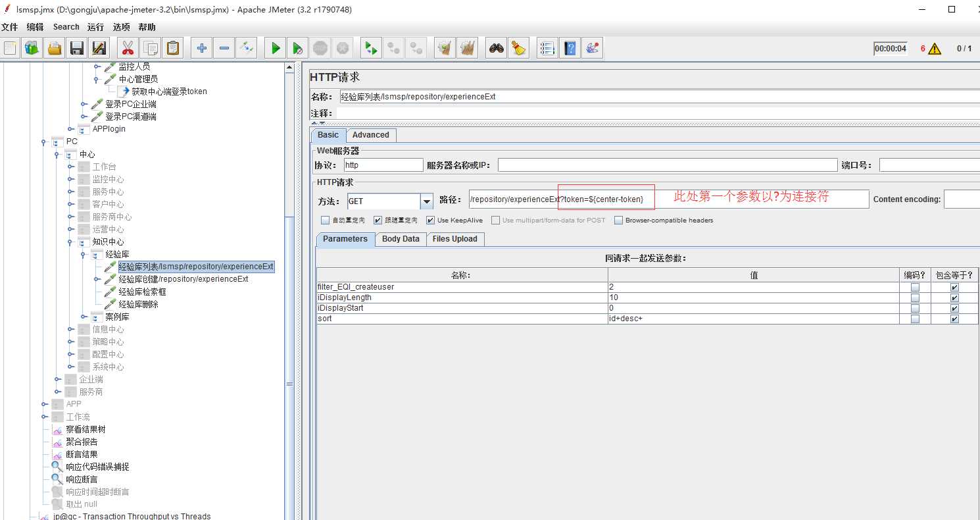Image resolution: width=980 pixels, height=520 pixels.
Task: Click the blue plus Expand All icon
Action: coord(202,48)
